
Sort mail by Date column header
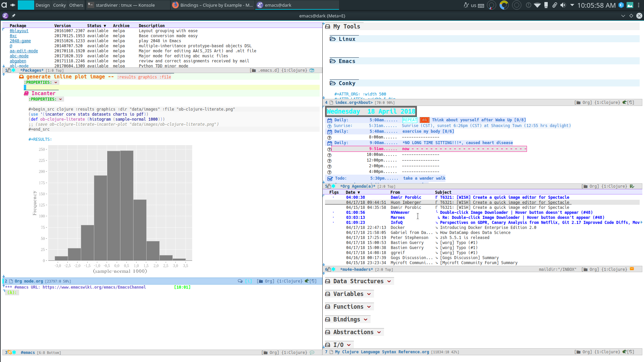coord(353,192)
